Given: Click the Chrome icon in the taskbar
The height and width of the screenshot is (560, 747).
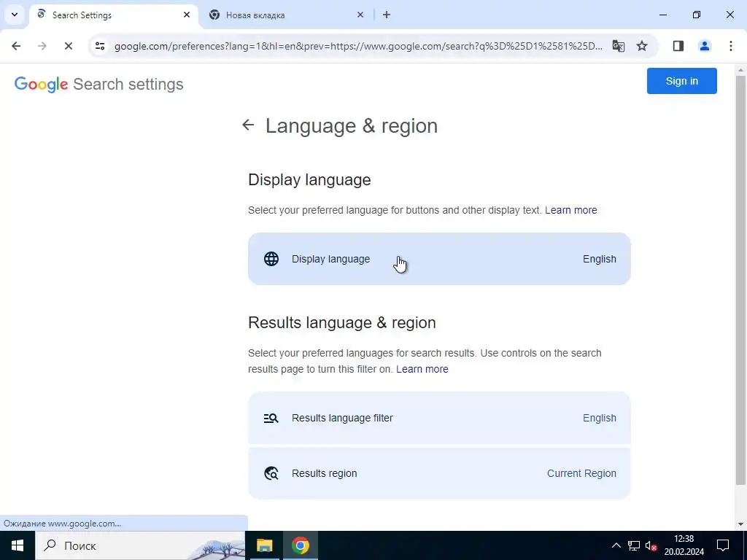Looking at the screenshot, I should coord(300,545).
